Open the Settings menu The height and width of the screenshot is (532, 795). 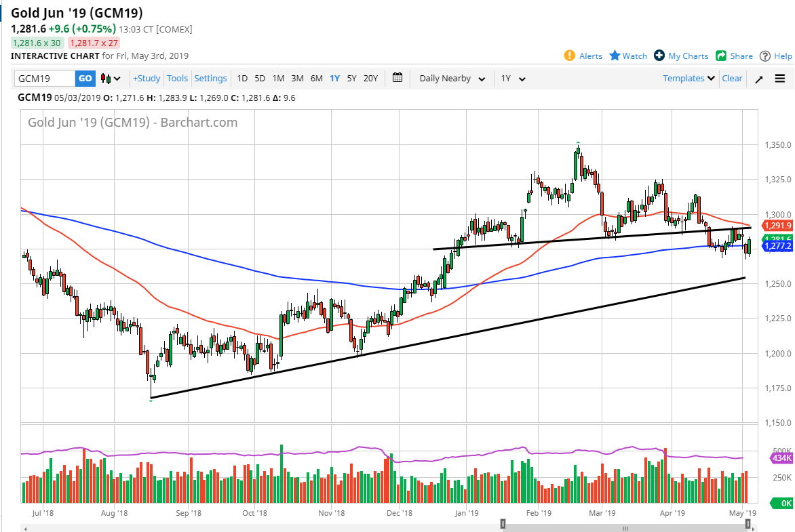tap(210, 79)
